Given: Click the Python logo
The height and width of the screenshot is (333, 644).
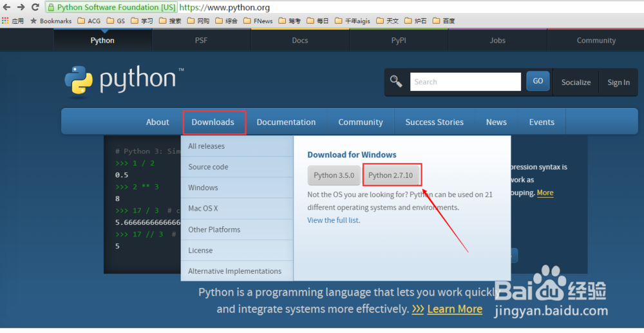Looking at the screenshot, I should pos(124,81).
